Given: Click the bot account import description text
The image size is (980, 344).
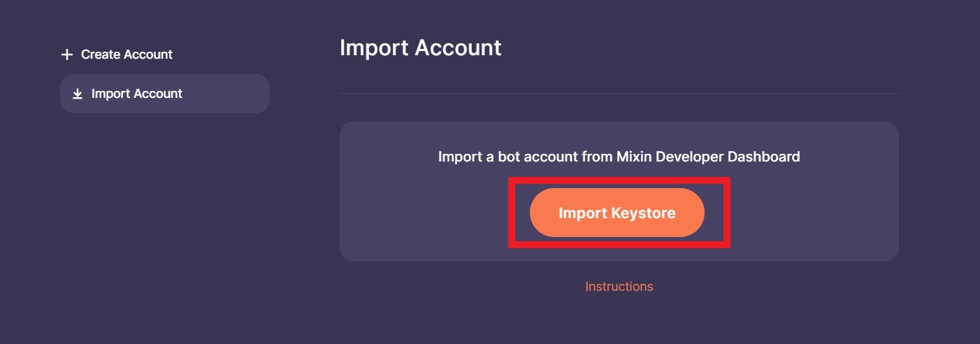Looking at the screenshot, I should (619, 157).
